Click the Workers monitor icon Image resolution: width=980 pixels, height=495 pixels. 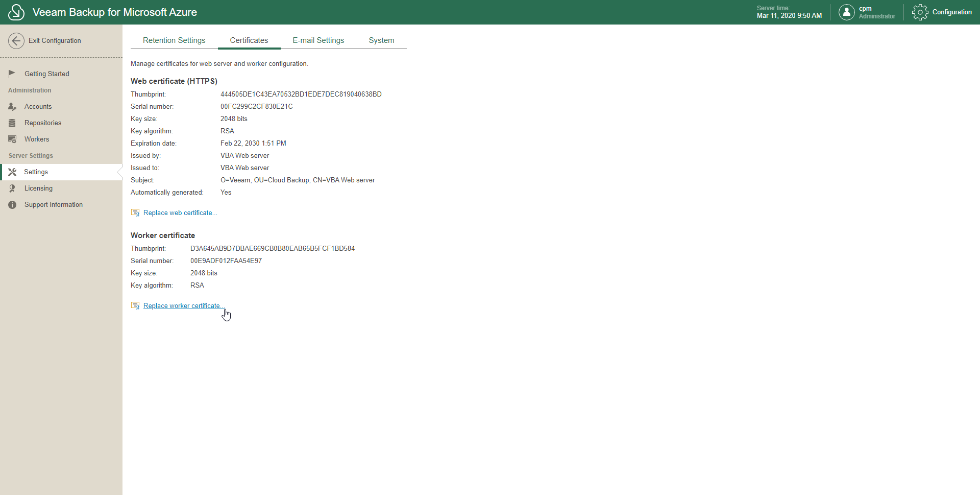tap(12, 139)
